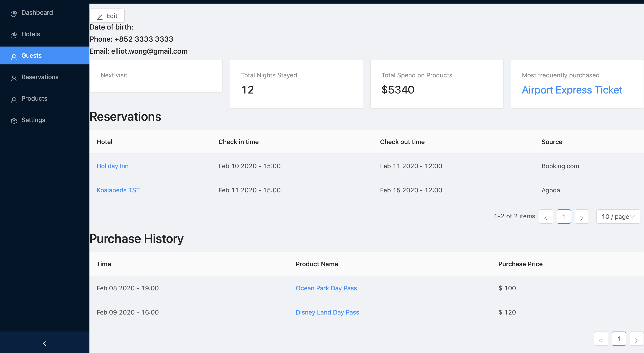Click the Products sidebar icon
The height and width of the screenshot is (353, 644).
click(x=14, y=99)
